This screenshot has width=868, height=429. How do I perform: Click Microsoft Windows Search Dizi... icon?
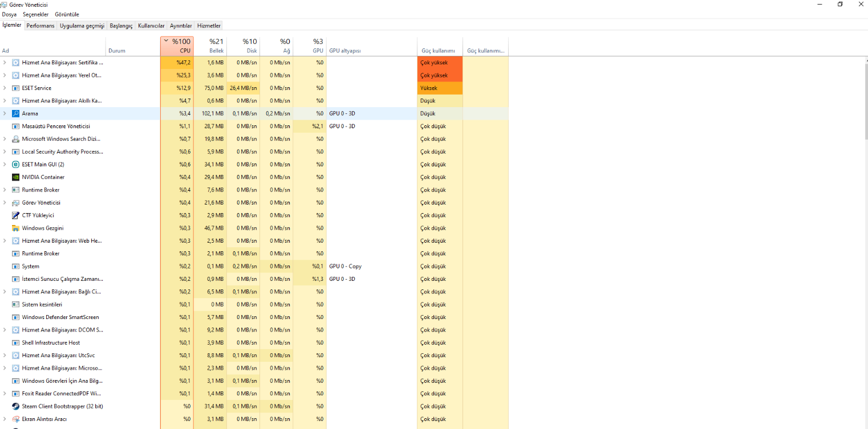coord(15,139)
